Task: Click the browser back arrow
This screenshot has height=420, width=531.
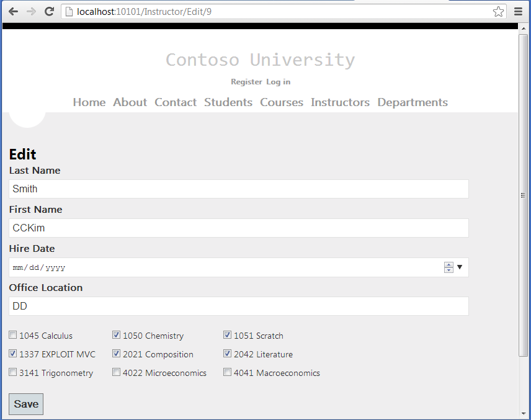Action: coord(13,11)
